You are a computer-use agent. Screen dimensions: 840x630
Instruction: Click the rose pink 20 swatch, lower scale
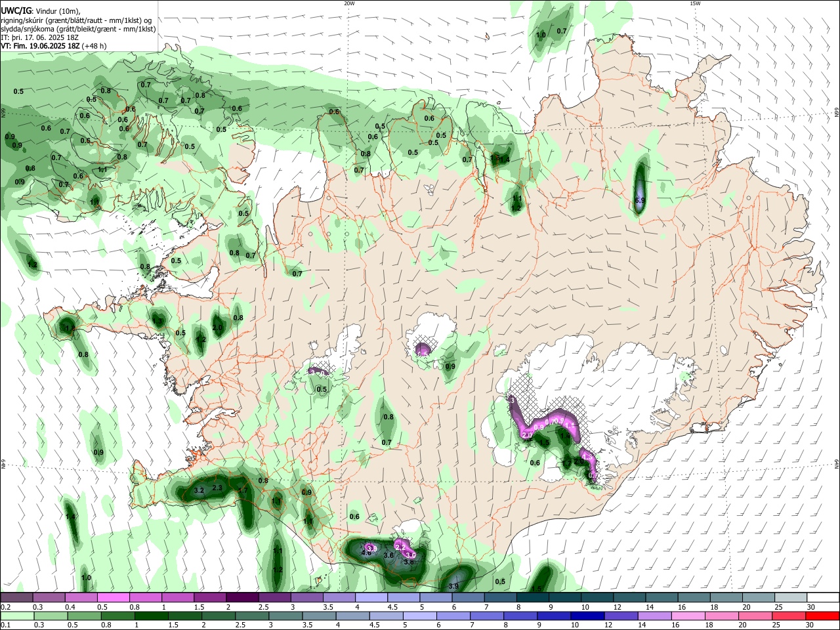[755, 616]
